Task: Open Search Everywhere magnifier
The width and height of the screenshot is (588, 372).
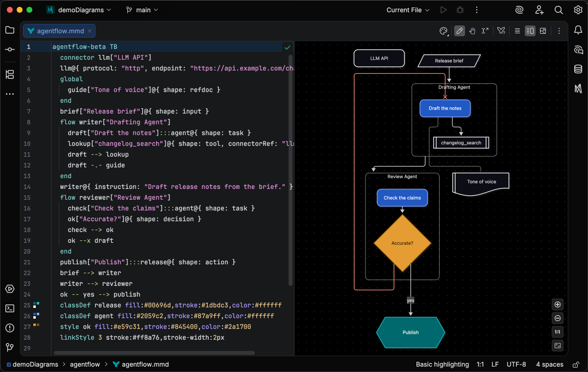Action: pos(559,10)
